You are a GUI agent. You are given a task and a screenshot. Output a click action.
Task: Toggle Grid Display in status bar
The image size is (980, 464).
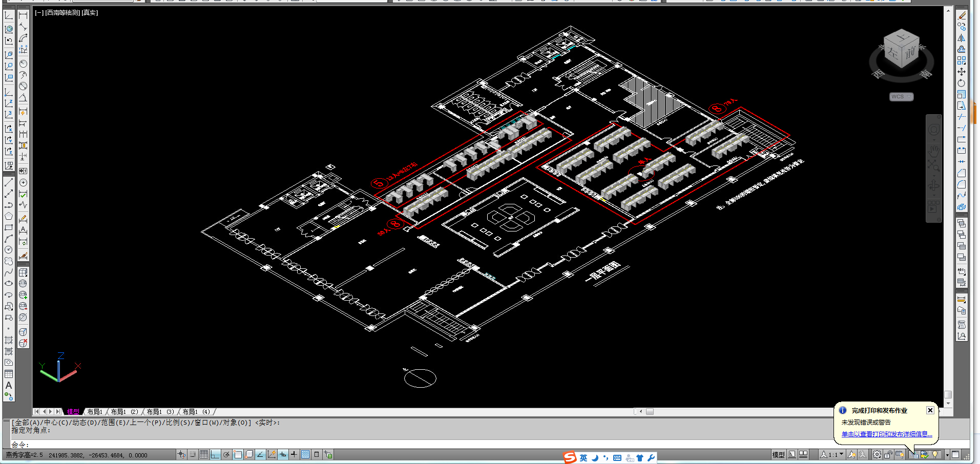tap(204, 454)
